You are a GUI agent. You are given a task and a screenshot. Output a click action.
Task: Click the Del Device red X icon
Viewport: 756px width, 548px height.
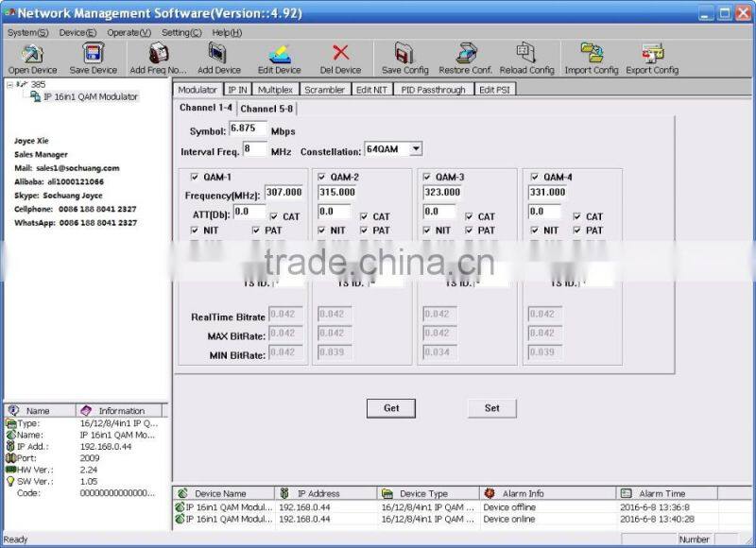point(340,54)
